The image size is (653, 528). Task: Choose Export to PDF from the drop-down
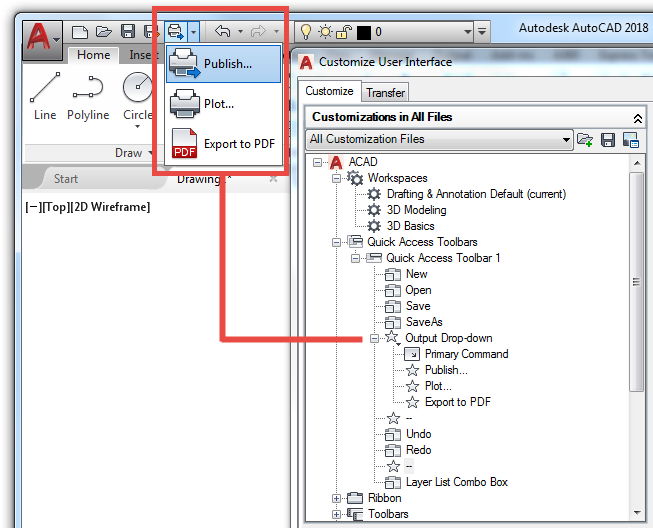pyautogui.click(x=224, y=144)
